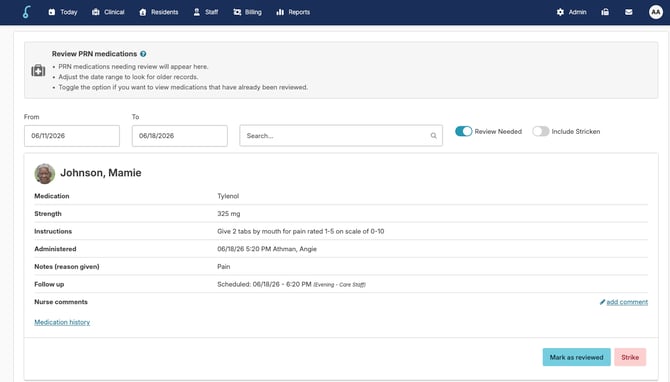Viewport: 670px width, 382px height.
Task: Click the Tylenol medication value
Action: 228,196
